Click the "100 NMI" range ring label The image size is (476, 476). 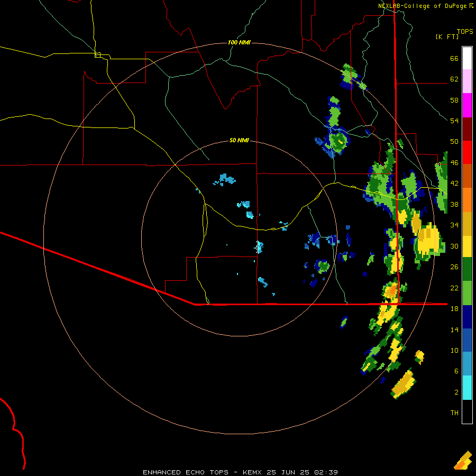point(239,42)
